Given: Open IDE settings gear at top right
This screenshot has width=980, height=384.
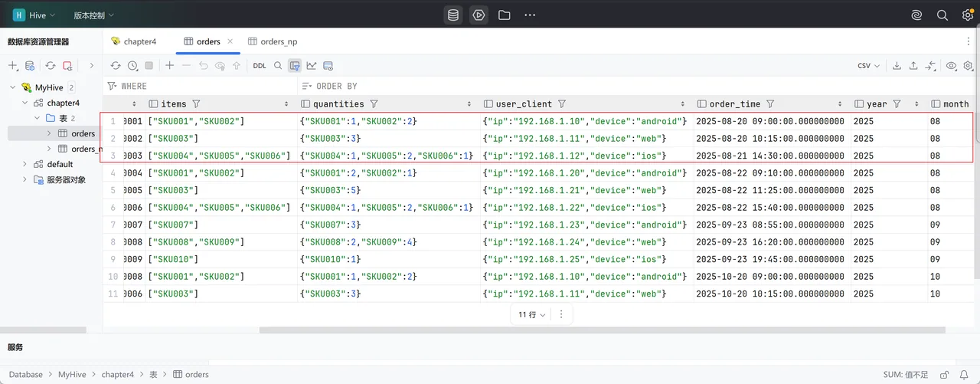Looking at the screenshot, I should coord(967,15).
